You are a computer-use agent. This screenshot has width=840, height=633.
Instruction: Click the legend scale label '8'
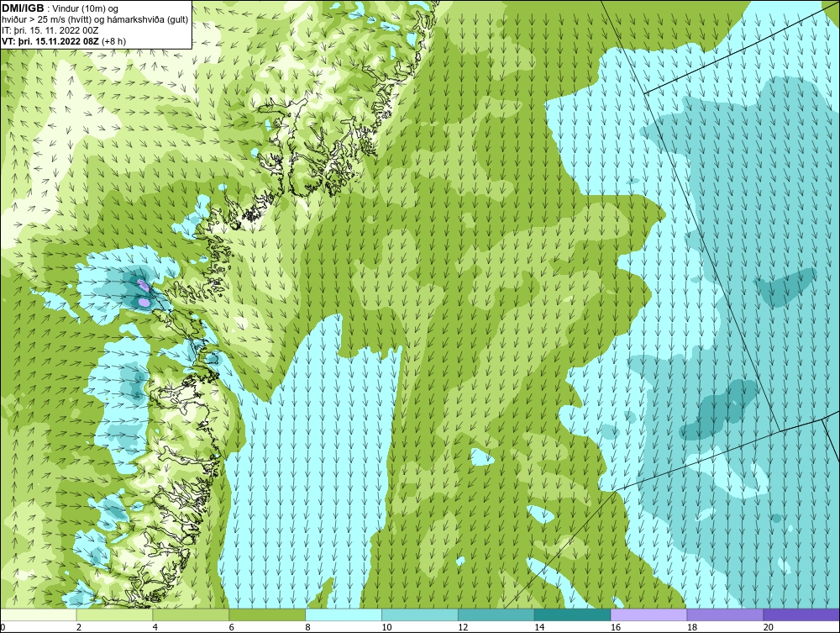[x=307, y=627]
